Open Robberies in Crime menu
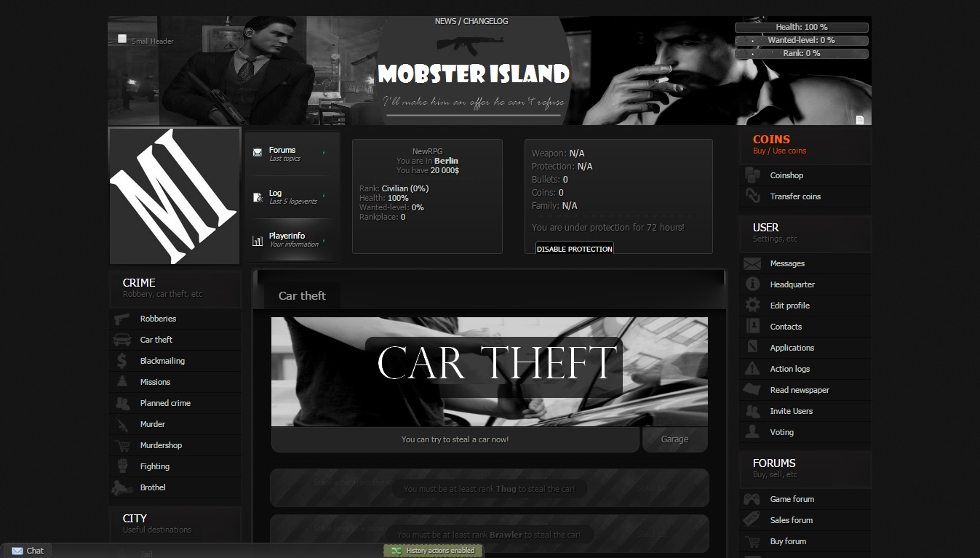The image size is (980, 558). [x=158, y=319]
